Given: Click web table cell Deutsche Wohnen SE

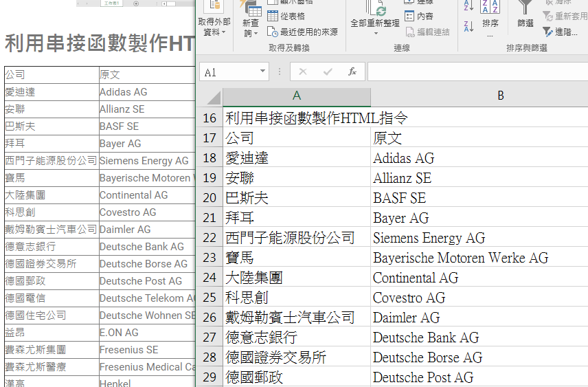Looking at the screenshot, I should [x=147, y=316].
